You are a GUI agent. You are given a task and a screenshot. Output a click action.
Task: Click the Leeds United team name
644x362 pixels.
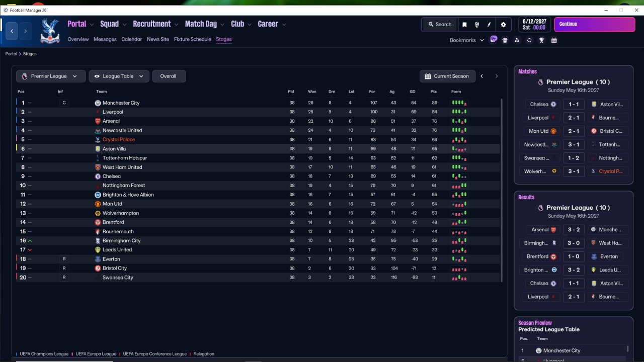tap(117, 250)
